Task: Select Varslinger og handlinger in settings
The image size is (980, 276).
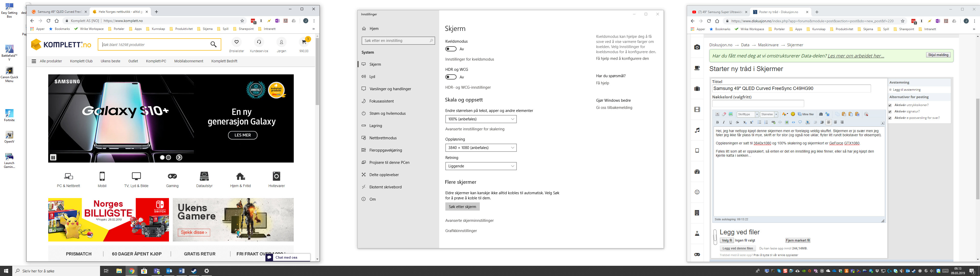Action: [x=398, y=89]
